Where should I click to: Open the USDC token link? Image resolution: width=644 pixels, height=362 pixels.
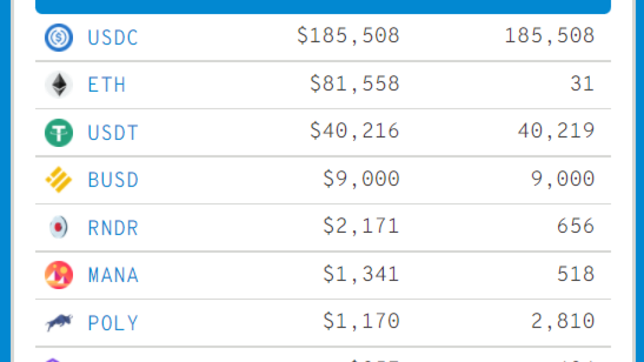pos(113,38)
